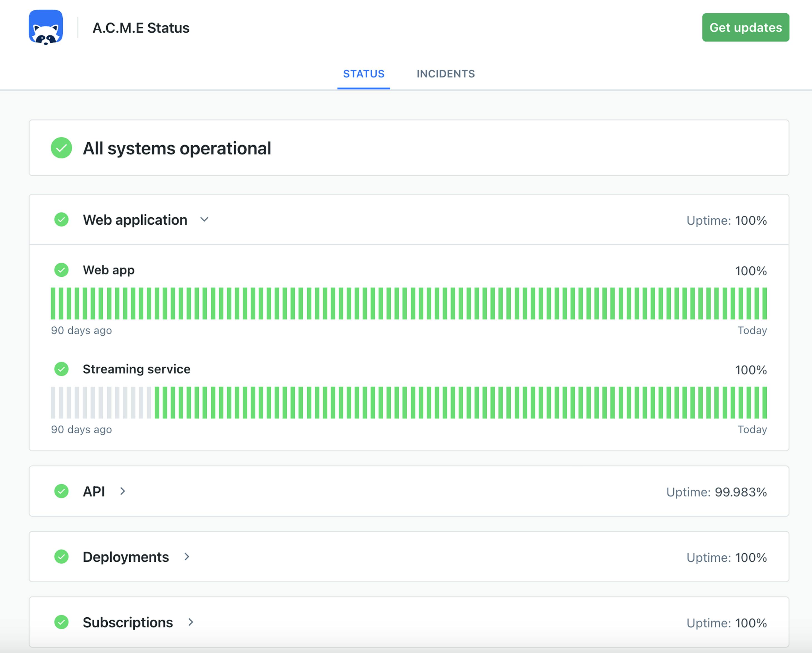Screen dimensions: 812x653
Task: Click the Web app green status icon
Action: [61, 270]
